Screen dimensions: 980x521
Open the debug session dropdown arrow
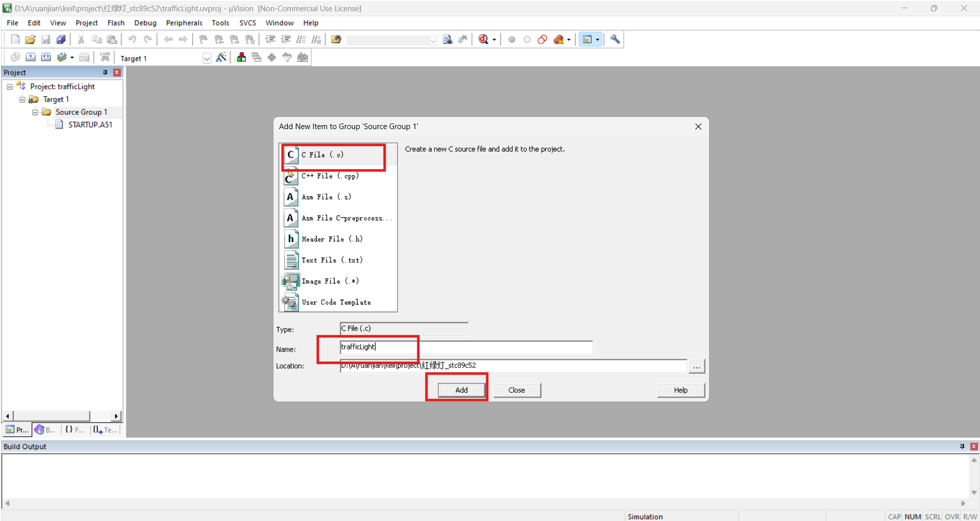pyautogui.click(x=494, y=40)
